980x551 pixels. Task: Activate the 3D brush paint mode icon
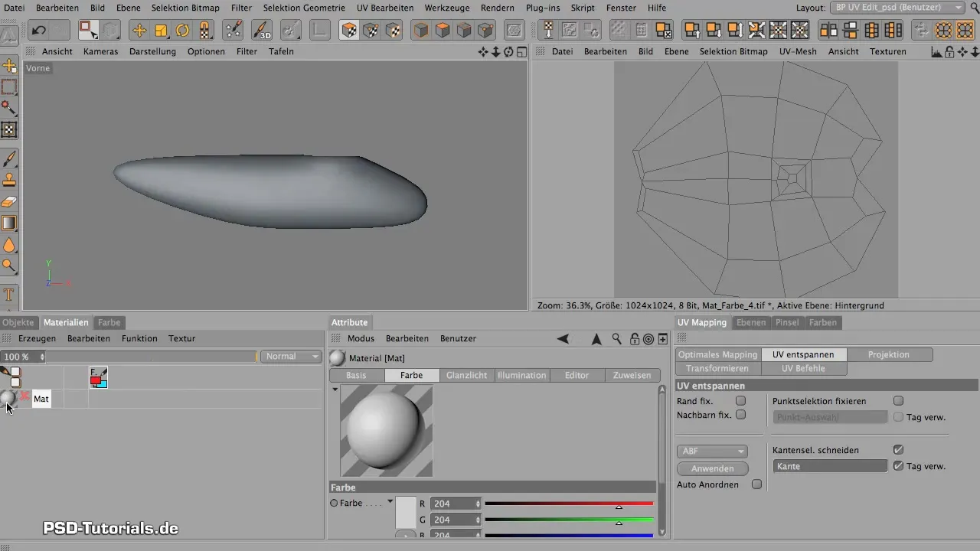262,31
